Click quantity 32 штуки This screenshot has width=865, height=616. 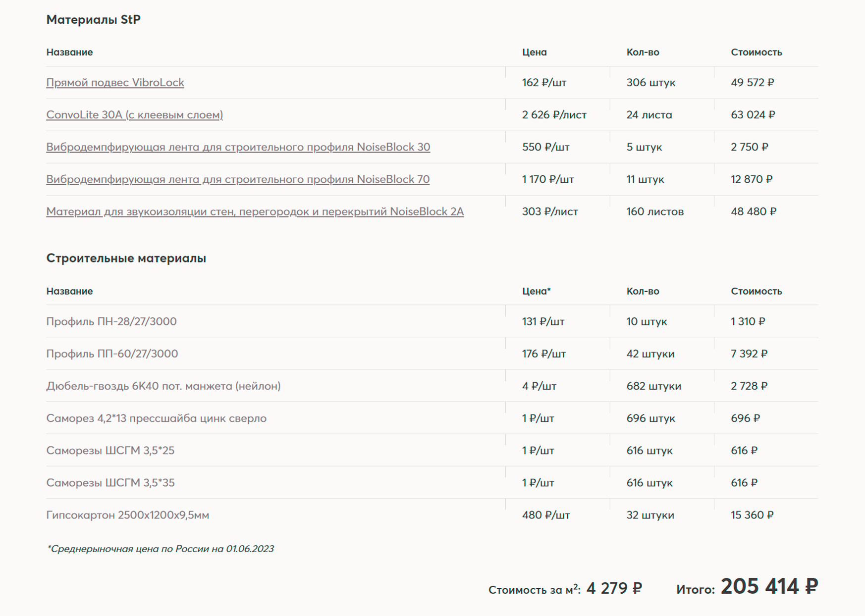650,515
